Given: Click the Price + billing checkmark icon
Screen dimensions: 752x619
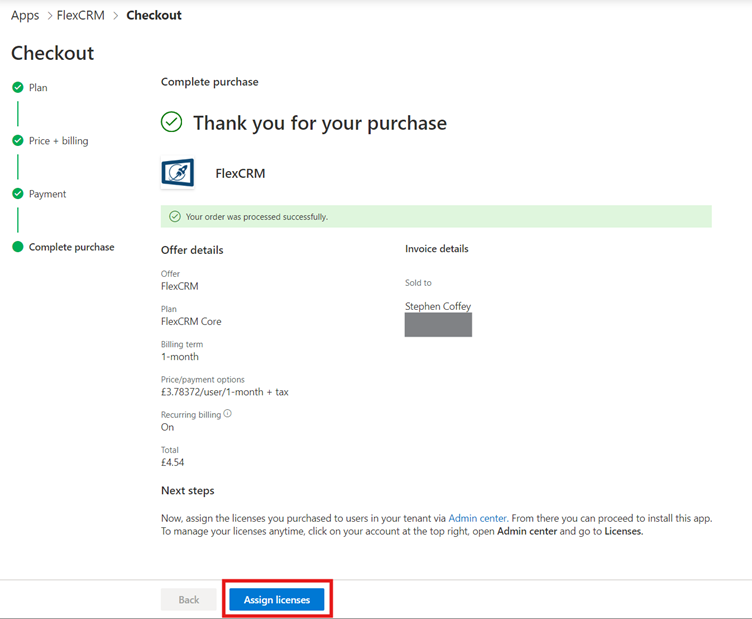Looking at the screenshot, I should (17, 141).
